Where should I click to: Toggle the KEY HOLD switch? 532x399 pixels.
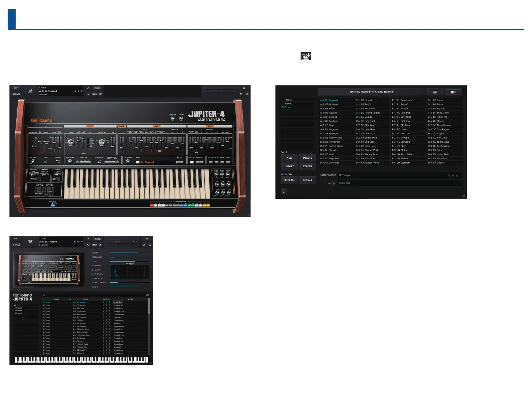[x=58, y=179]
